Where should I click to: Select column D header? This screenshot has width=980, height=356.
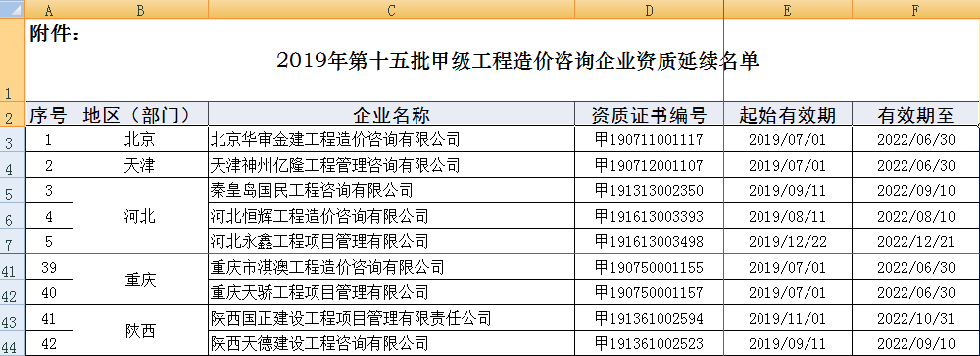[x=650, y=9]
